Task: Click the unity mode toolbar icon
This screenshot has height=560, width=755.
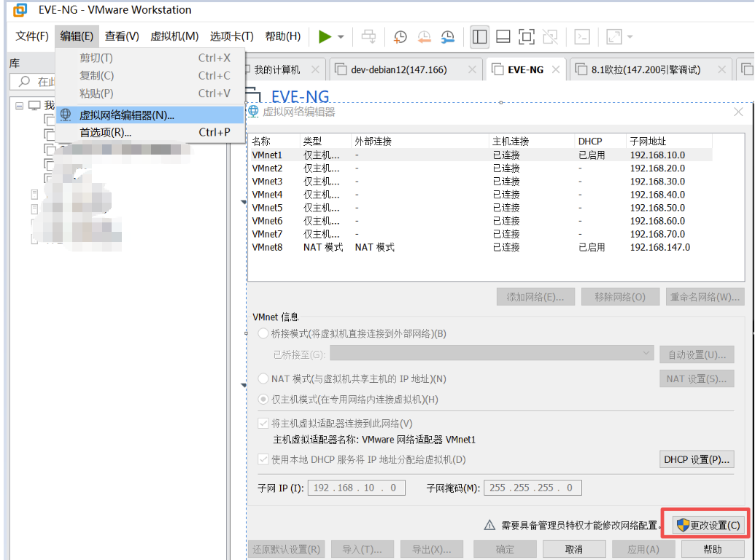Action: 550,36
